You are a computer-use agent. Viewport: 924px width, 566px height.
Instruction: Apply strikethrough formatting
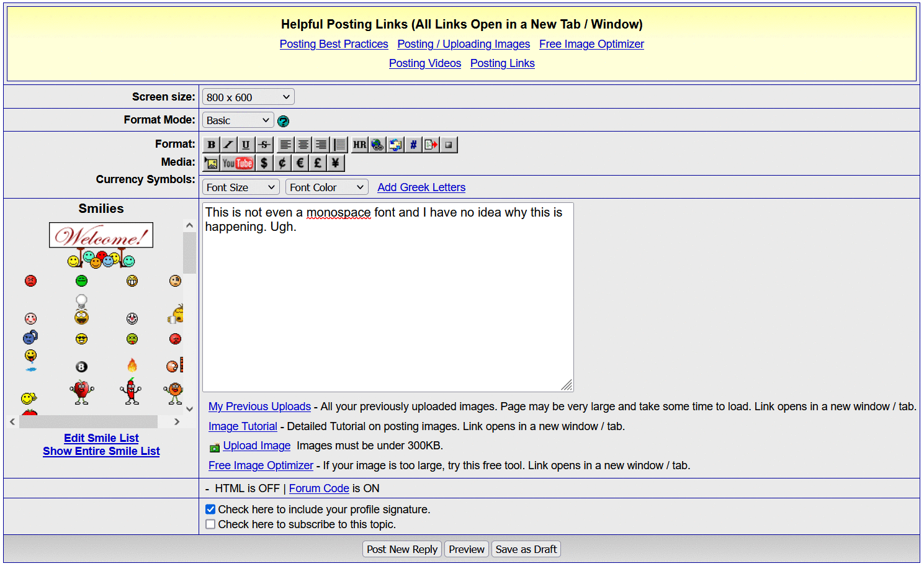pyautogui.click(x=264, y=145)
